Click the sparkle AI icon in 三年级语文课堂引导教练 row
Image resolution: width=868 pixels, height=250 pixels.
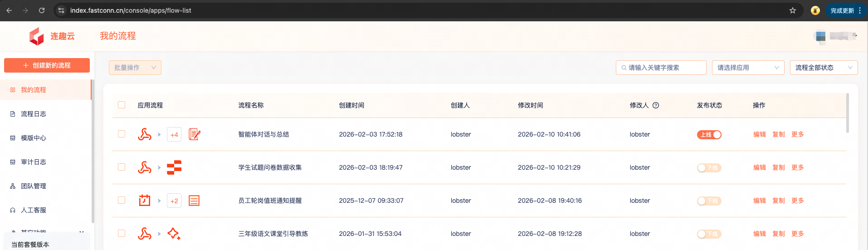click(x=174, y=234)
